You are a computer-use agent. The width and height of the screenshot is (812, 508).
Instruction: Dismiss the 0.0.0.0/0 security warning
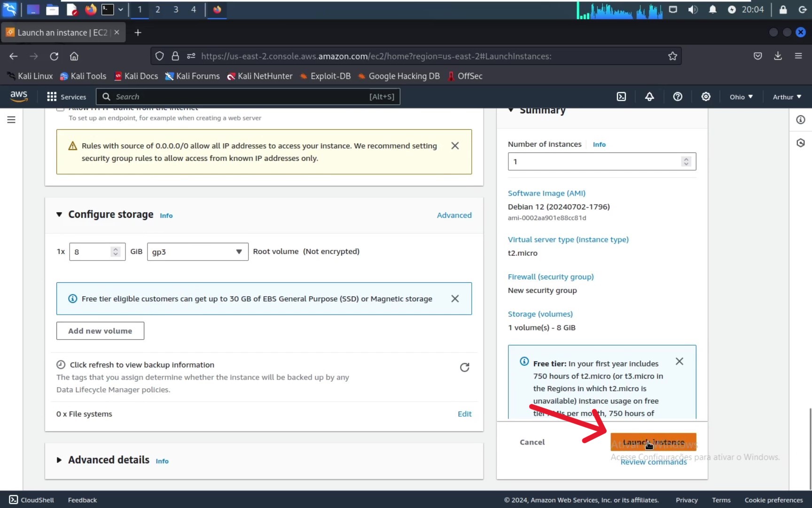[455, 146]
